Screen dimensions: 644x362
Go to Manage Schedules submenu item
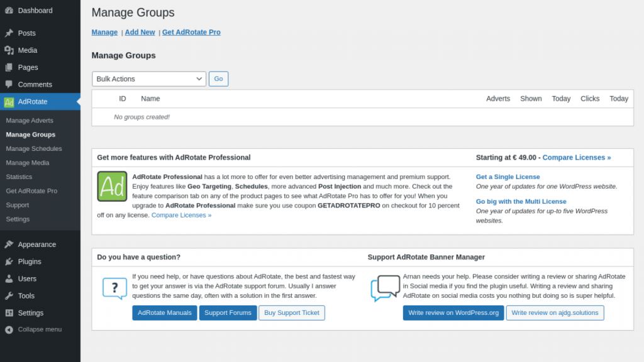[34, 149]
